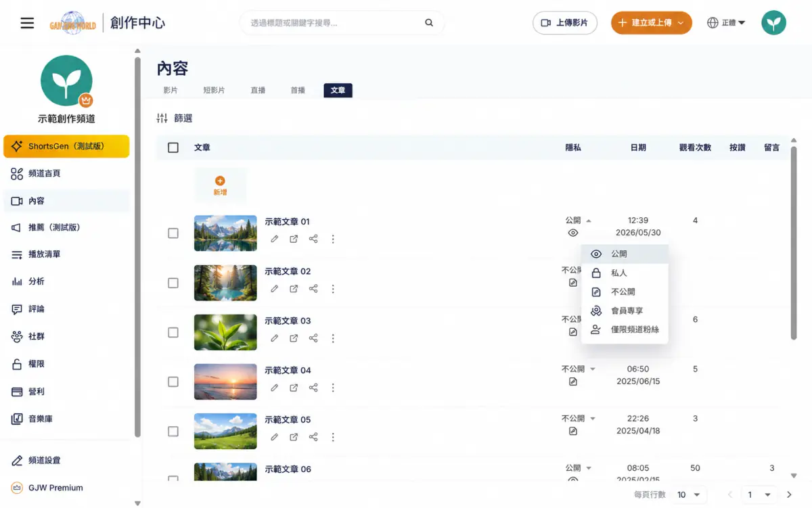Click the 上傳影片 button
Screen dimensions: 812x508
565,23
